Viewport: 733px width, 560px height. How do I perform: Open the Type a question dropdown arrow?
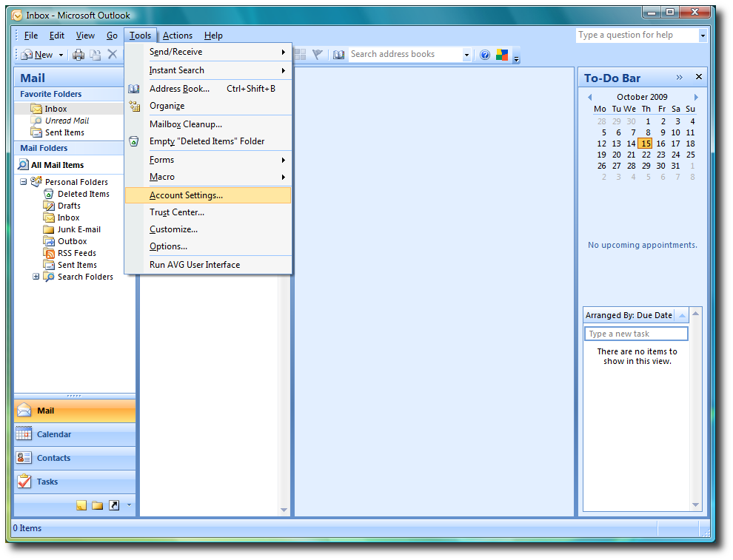(703, 36)
